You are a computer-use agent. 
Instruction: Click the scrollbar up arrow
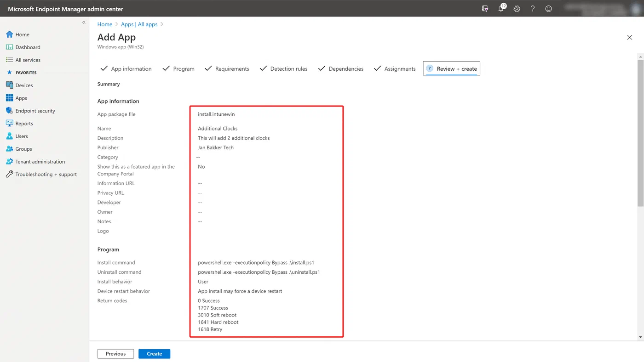(640, 57)
